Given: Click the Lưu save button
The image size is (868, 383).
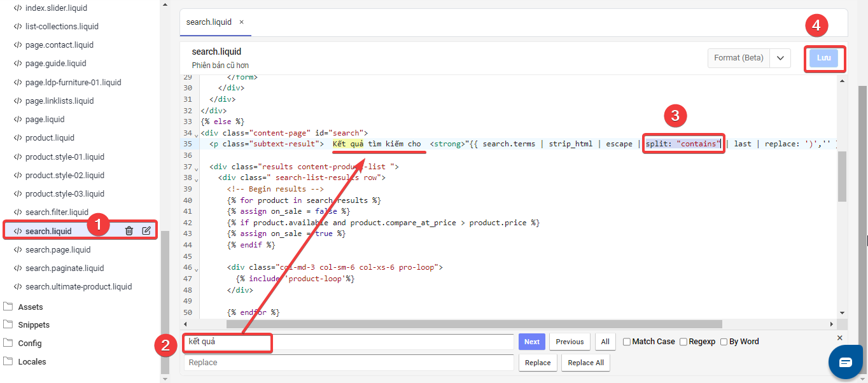Looking at the screenshot, I should coord(824,58).
